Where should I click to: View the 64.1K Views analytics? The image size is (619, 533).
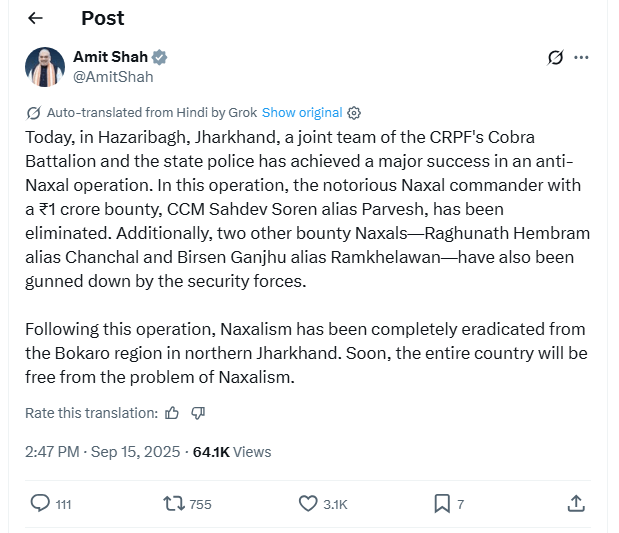pos(232,452)
